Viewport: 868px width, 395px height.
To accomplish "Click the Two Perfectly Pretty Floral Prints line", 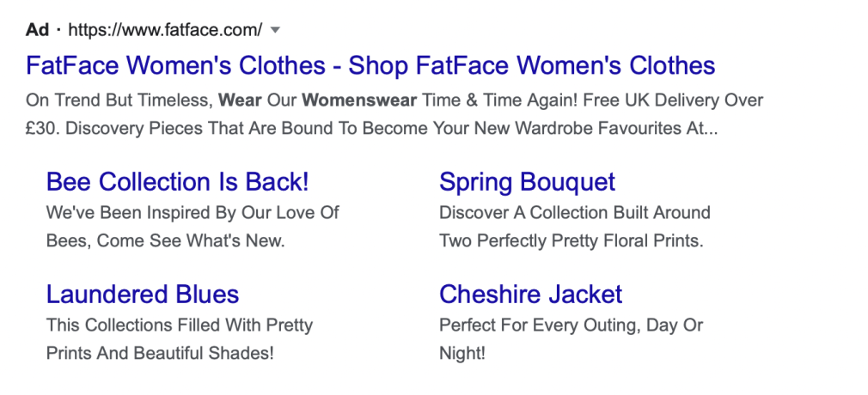I will coord(572,240).
